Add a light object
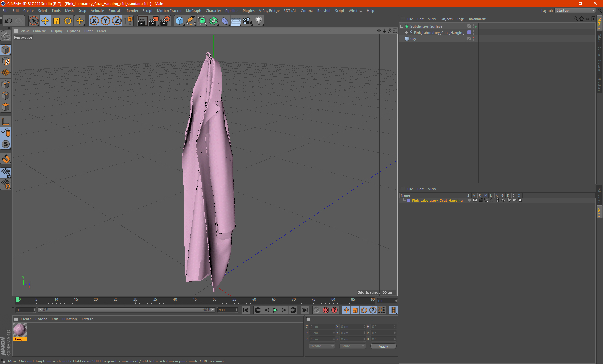603x364 pixels. click(259, 21)
